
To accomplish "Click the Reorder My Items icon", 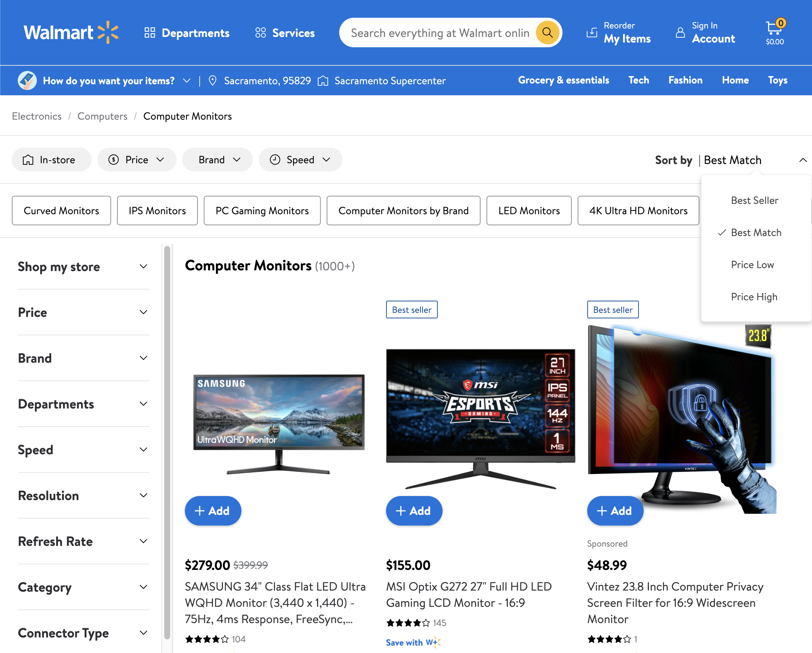I will (592, 33).
